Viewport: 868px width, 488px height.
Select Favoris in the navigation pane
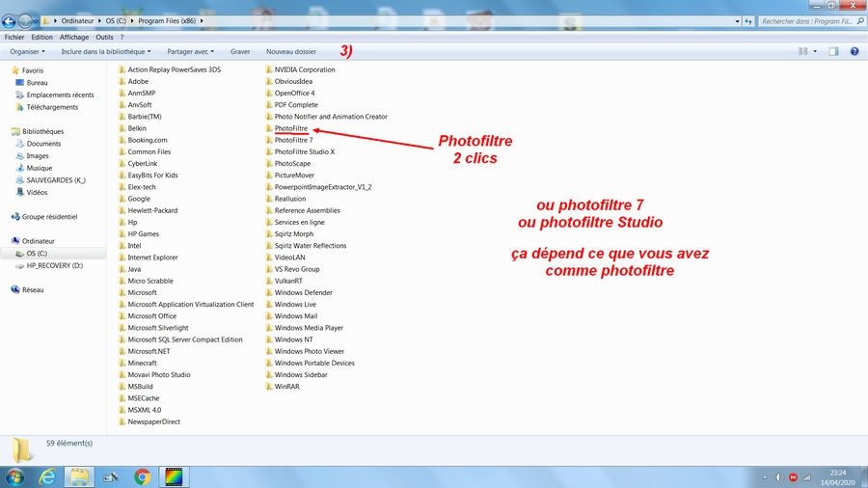tap(32, 70)
